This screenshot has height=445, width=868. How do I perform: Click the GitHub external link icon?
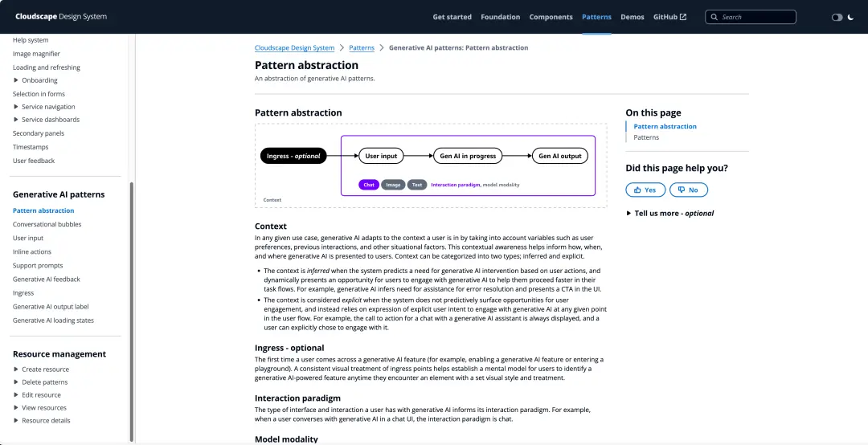coord(683,17)
